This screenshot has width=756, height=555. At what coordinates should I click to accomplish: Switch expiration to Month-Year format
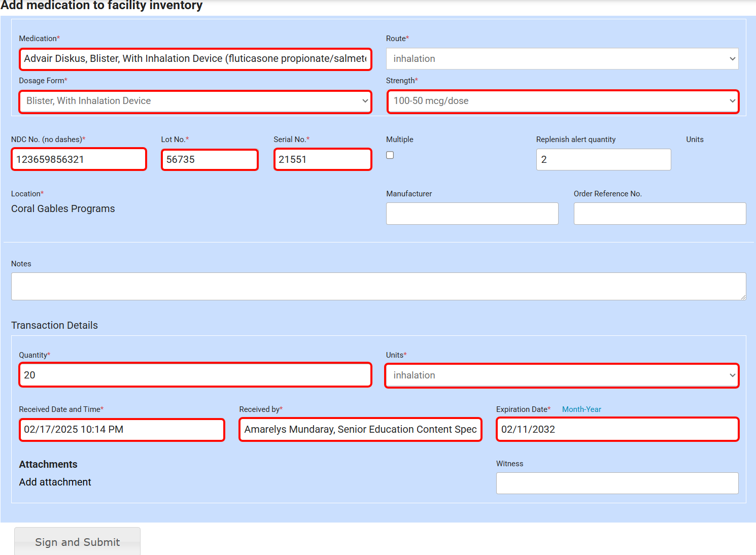click(581, 409)
